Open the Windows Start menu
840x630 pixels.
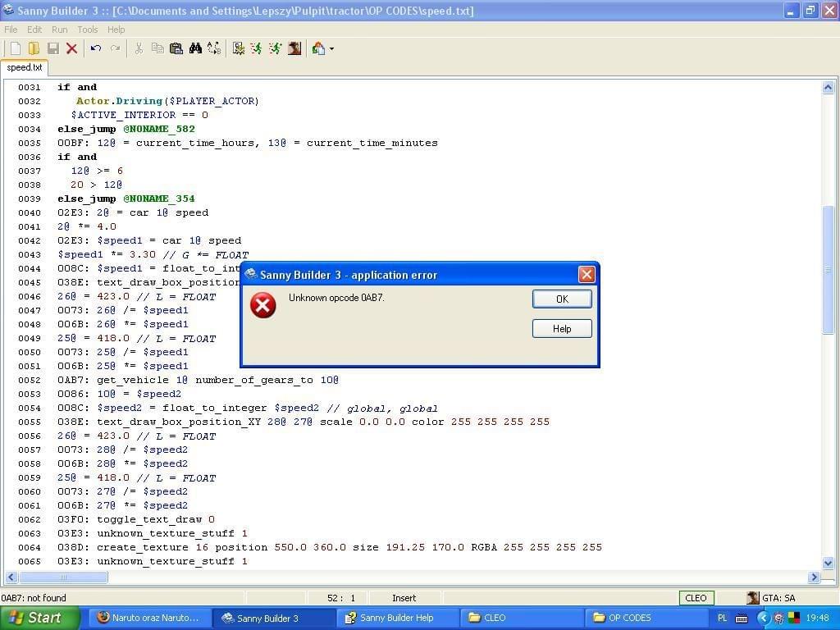click(x=40, y=619)
